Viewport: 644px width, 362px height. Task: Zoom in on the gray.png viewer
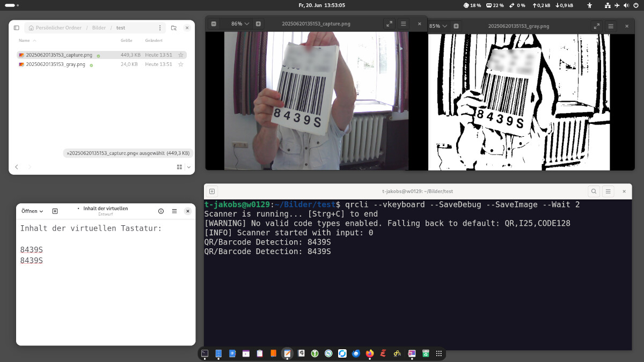pos(457,26)
